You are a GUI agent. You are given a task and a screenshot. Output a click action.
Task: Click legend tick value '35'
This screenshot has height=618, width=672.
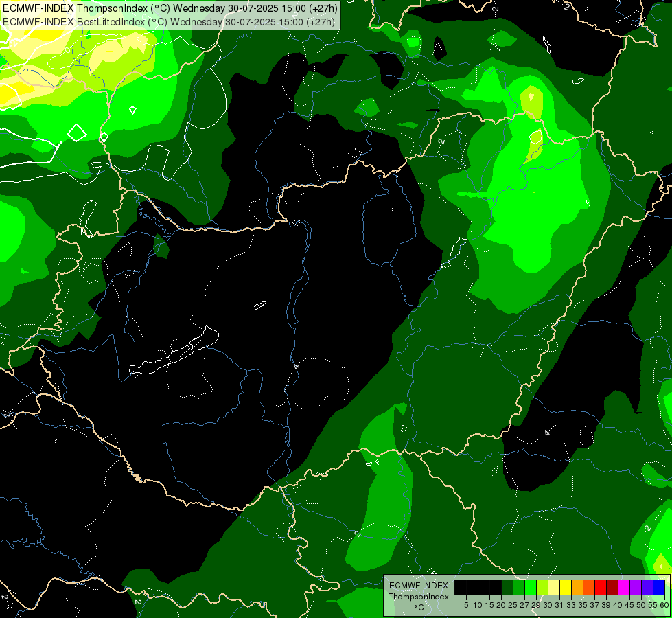[583, 605]
